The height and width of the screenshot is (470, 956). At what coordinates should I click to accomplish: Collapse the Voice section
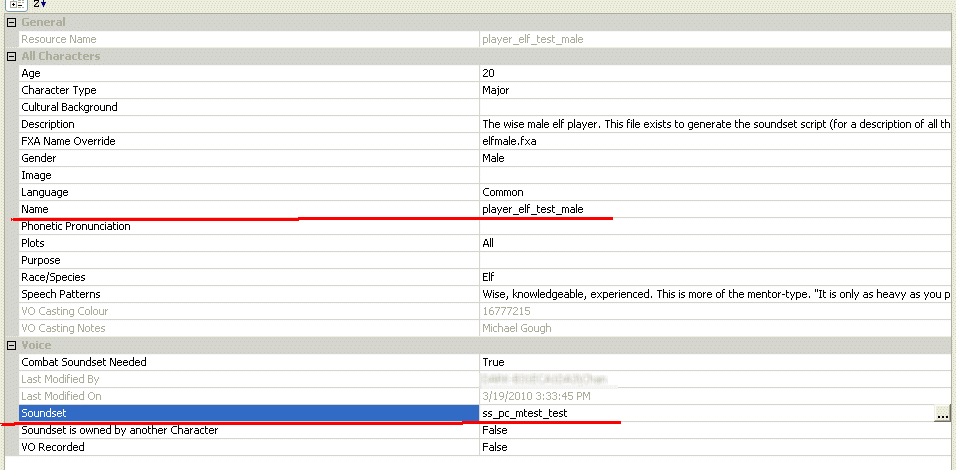tap(11, 345)
